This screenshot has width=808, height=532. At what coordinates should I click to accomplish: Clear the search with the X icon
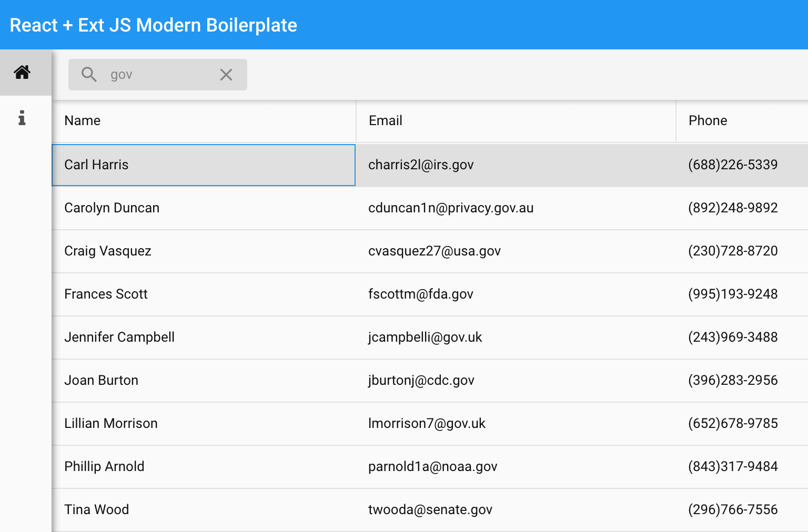click(226, 75)
